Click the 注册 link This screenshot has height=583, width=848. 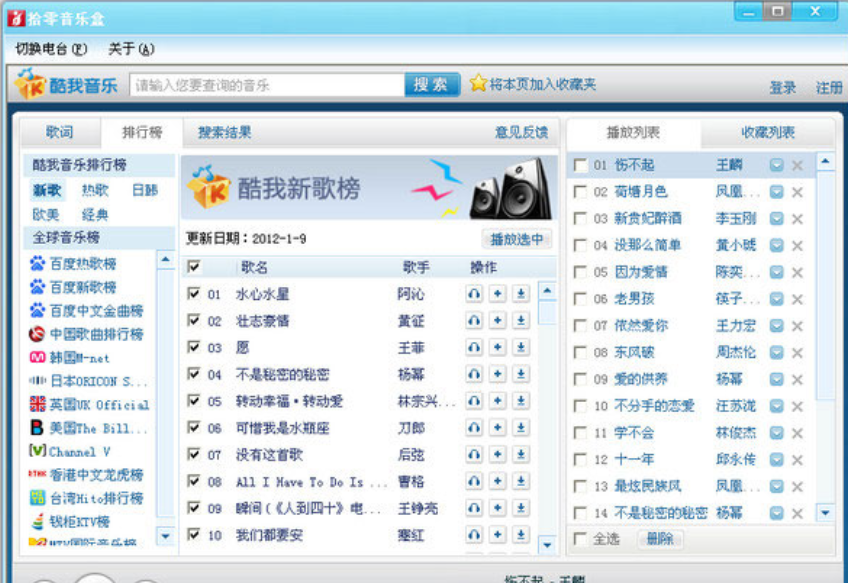[829, 87]
